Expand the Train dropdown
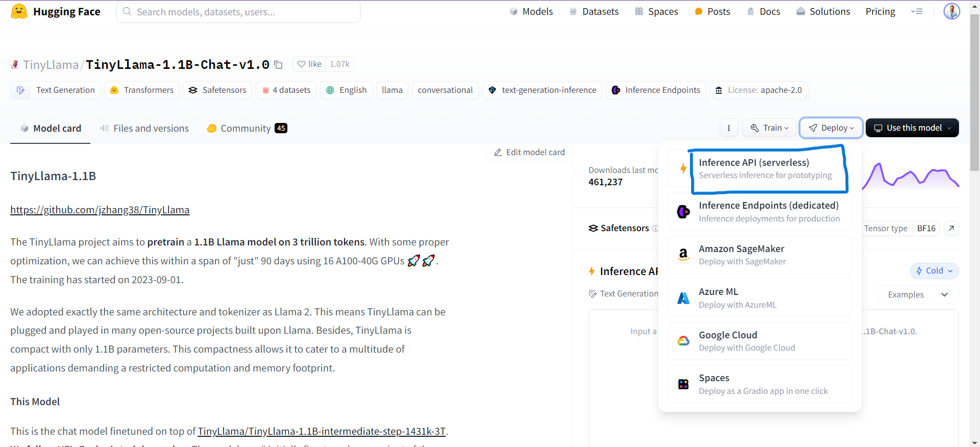This screenshot has width=980, height=447. pos(770,128)
